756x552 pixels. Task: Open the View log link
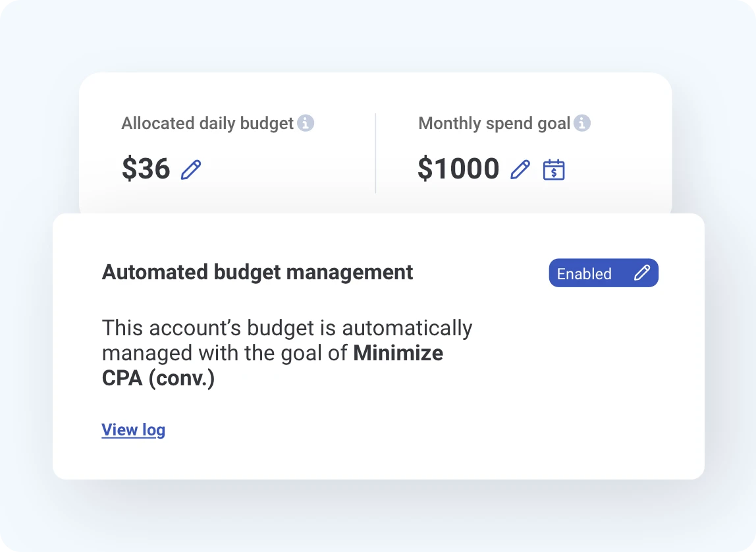tap(133, 430)
